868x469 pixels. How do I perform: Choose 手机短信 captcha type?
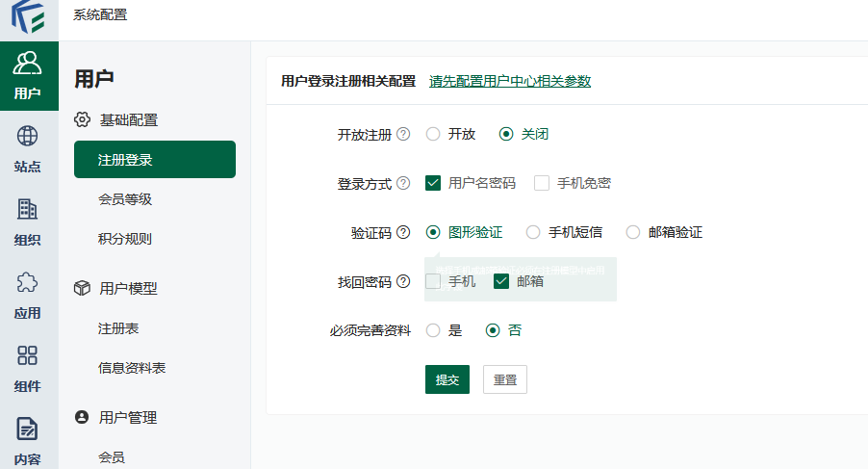[x=532, y=232]
